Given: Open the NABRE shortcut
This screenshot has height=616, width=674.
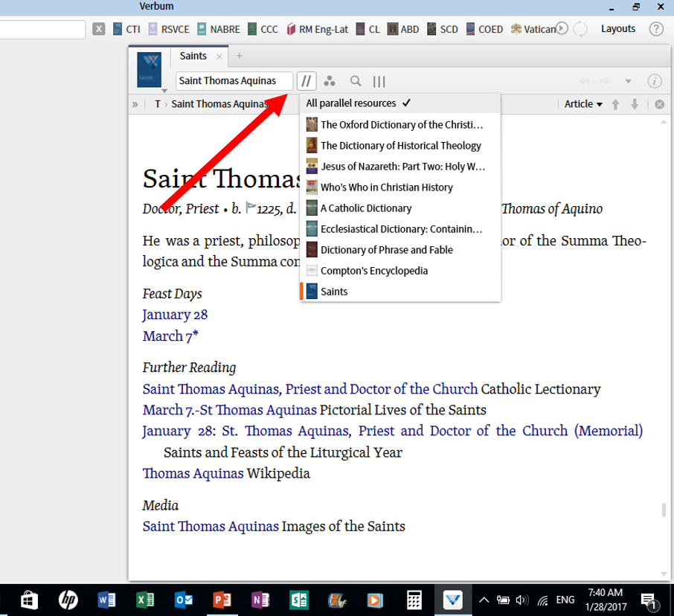Looking at the screenshot, I should point(219,29).
